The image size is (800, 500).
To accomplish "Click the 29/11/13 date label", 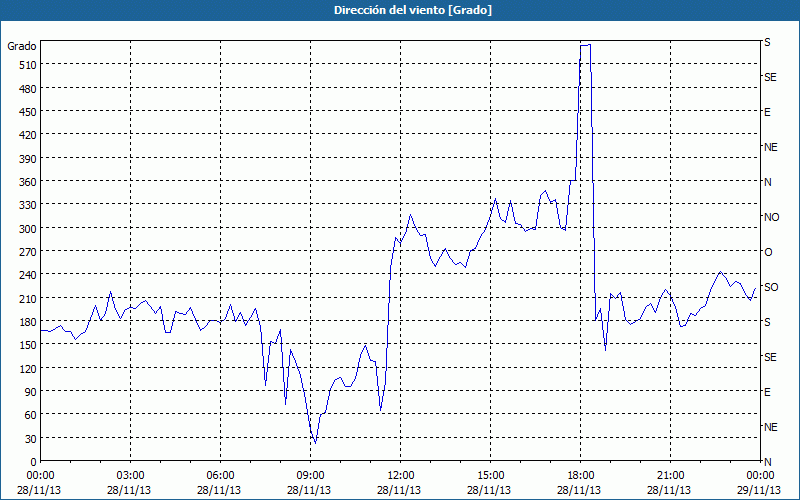I will click(x=759, y=490).
